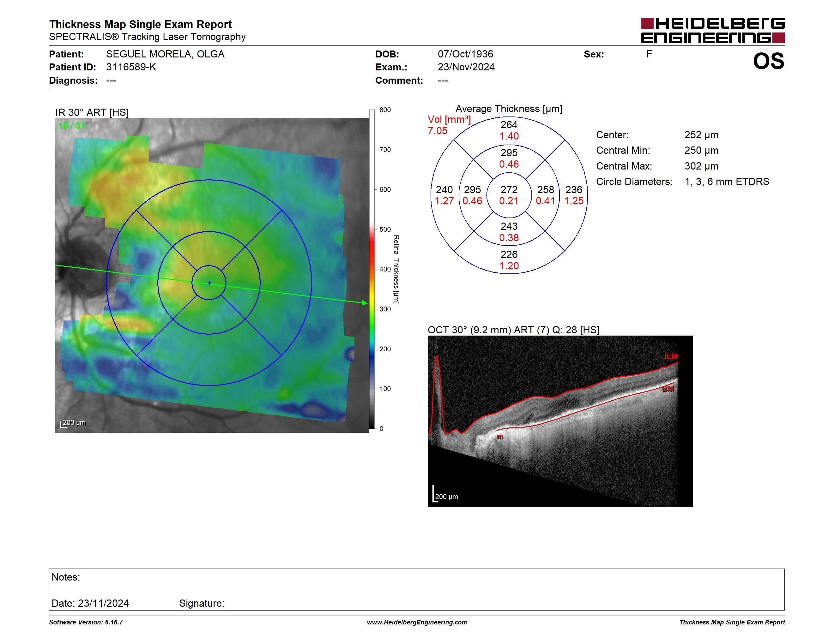Click the Circle Diameters value "1, 3, 6 mm ETDRS"
Image resolution: width=834 pixels, height=644 pixels.
tap(727, 182)
